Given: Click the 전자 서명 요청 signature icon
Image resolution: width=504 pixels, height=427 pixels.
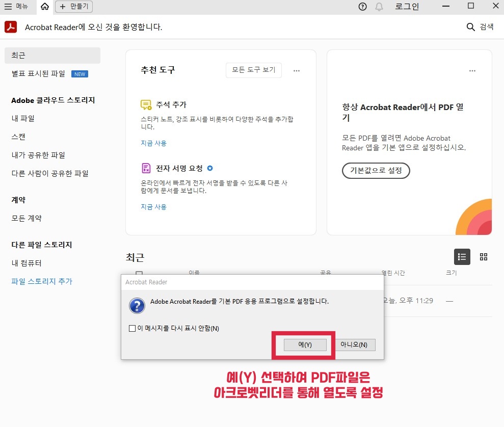Looking at the screenshot, I should click(x=146, y=168).
